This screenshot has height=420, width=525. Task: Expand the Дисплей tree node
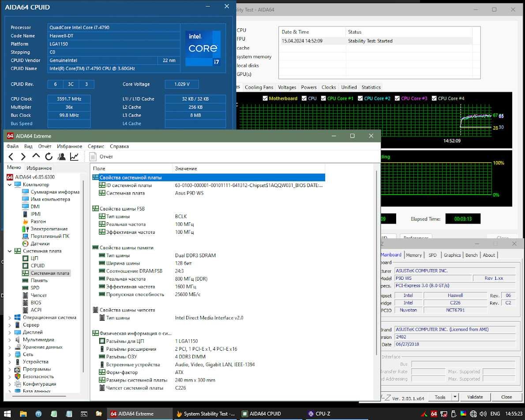9,332
